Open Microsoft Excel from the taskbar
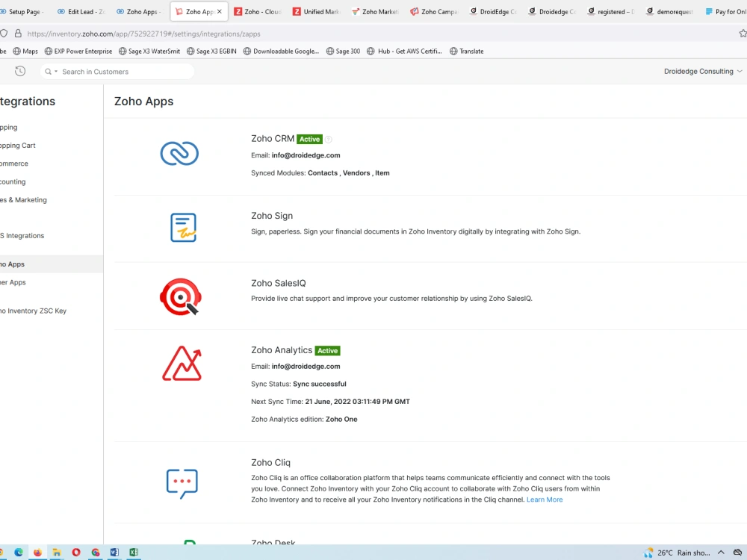The image size is (747, 560). click(x=134, y=553)
